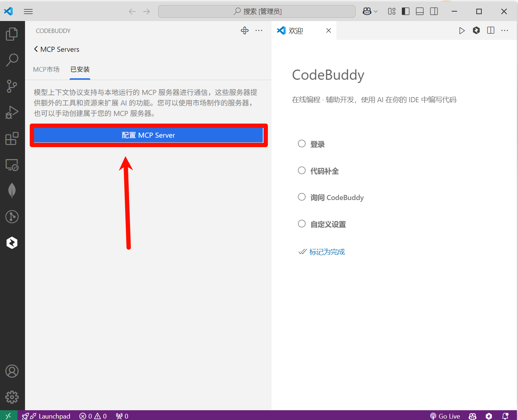Open the Search view in activity bar
Image resolution: width=518 pixels, height=420 pixels.
pyautogui.click(x=12, y=60)
